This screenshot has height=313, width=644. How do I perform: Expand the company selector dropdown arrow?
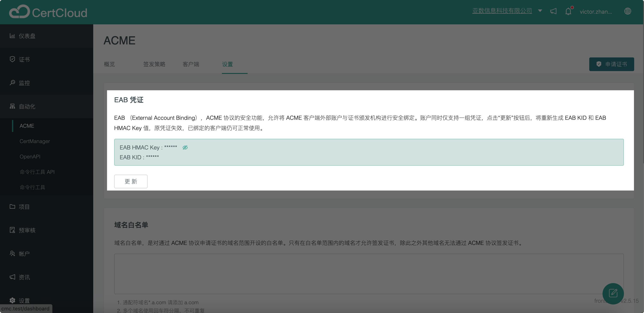(540, 11)
